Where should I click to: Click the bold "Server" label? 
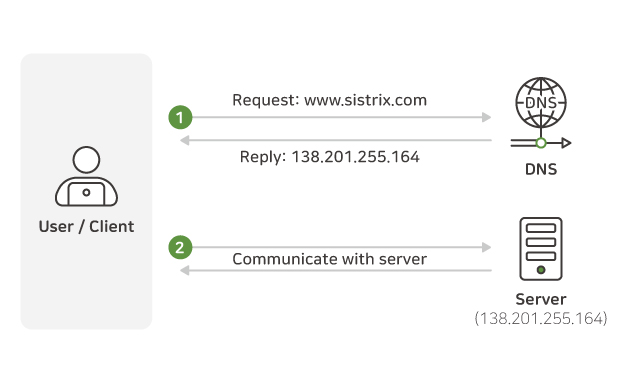541,299
